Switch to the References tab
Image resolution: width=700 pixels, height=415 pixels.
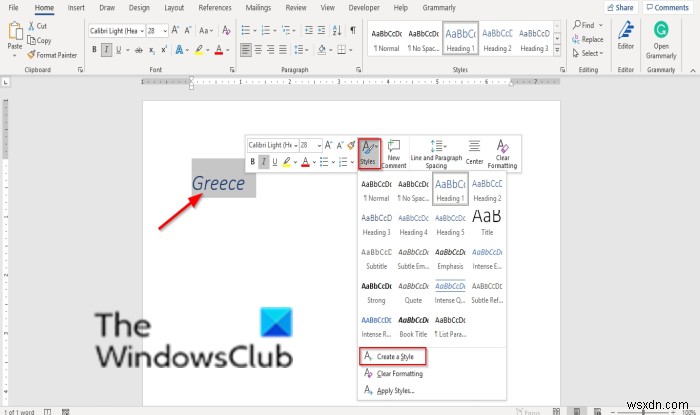(215, 8)
